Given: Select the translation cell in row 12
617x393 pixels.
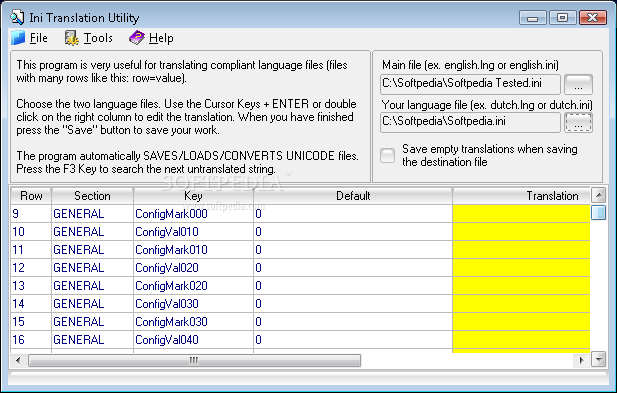Looking at the screenshot, I should tap(521, 268).
